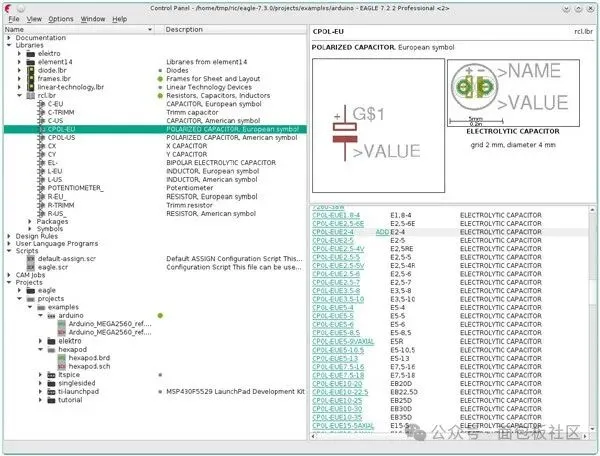Open the Options menu

60,19
